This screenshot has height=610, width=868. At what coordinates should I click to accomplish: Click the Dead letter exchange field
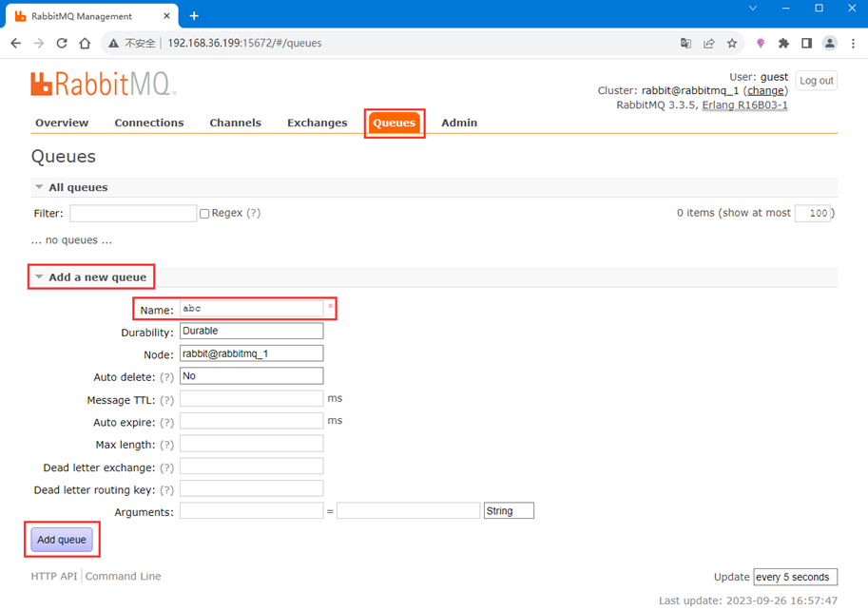[251, 467]
